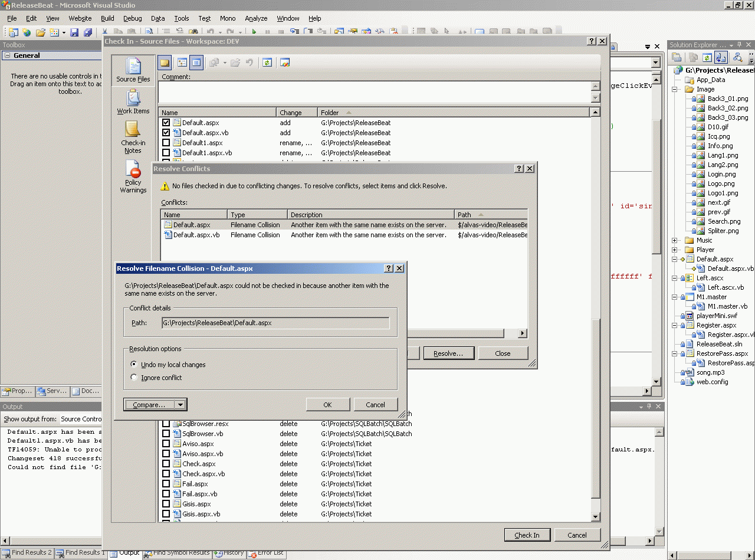Click the Compare... button

pyautogui.click(x=150, y=405)
